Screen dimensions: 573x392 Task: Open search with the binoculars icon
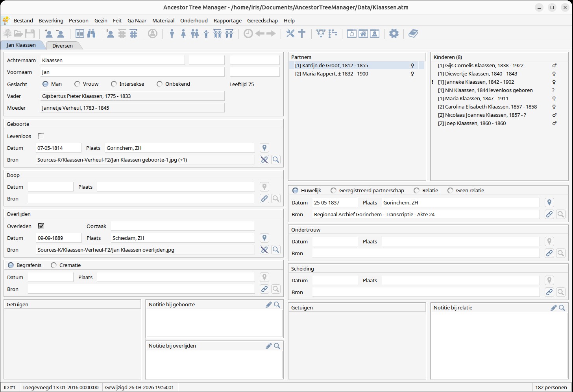[91, 34]
